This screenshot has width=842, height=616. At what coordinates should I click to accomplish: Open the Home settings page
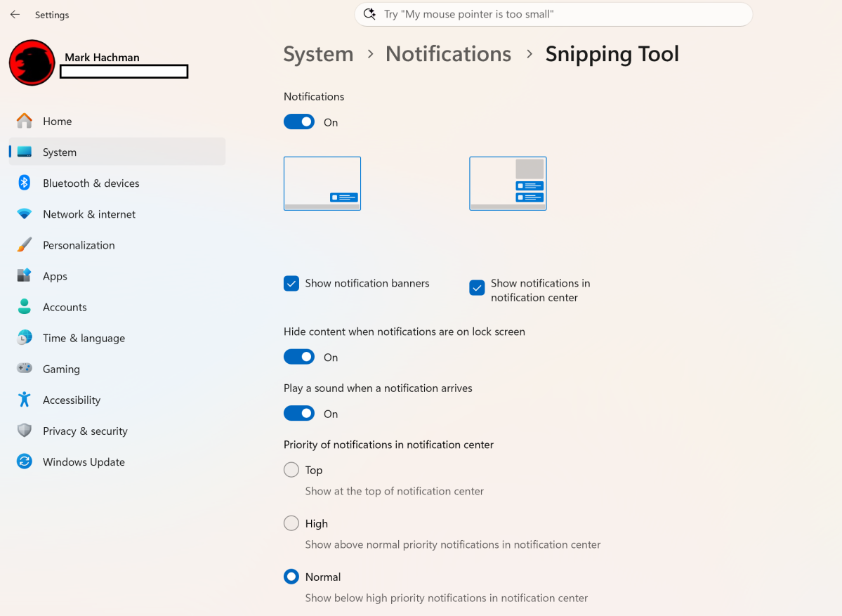point(117,121)
